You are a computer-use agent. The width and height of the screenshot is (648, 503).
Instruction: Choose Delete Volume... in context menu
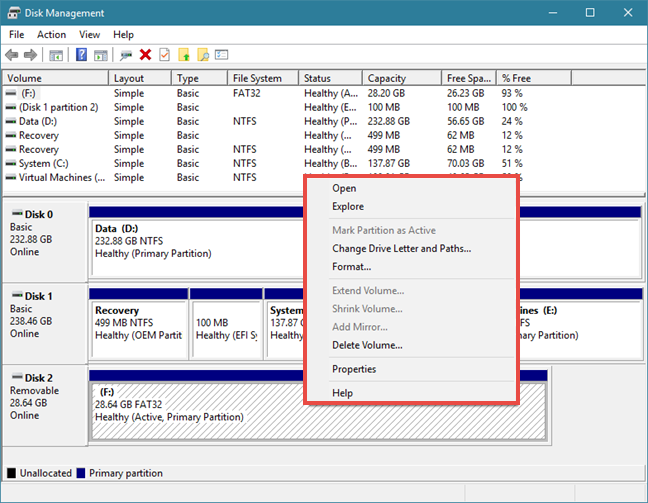coord(367,345)
